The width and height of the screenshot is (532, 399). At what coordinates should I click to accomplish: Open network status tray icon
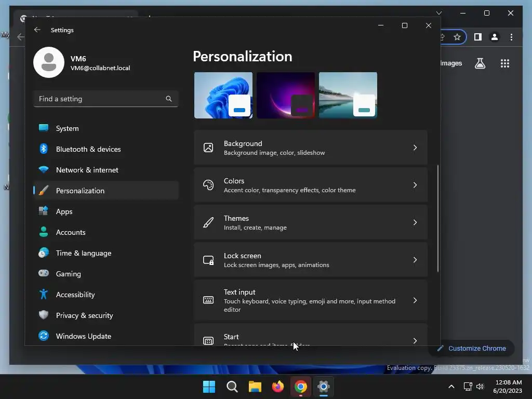click(468, 387)
